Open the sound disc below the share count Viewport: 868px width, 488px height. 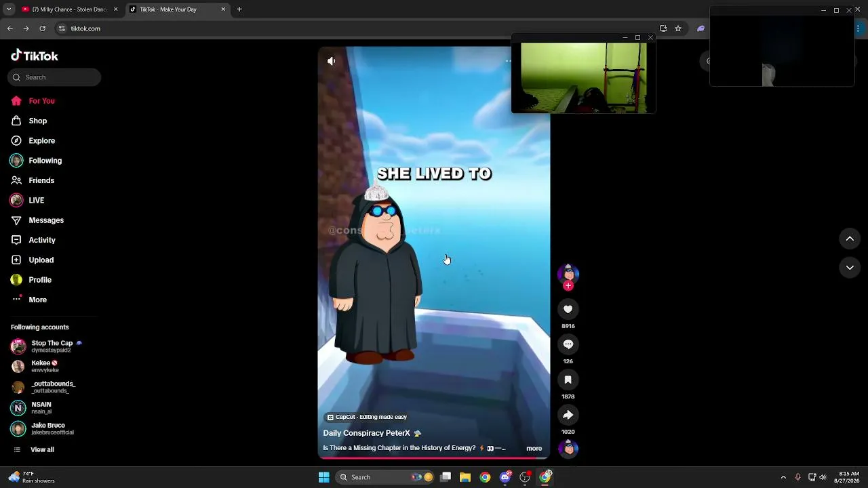point(568,448)
